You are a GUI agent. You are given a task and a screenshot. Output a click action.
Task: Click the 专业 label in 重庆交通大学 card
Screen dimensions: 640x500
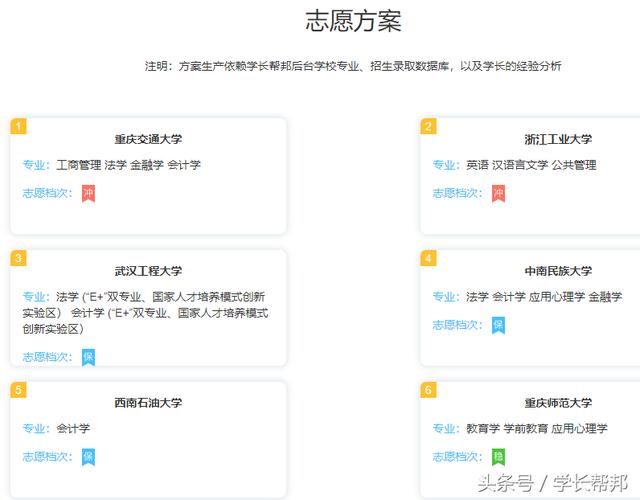pos(36,165)
